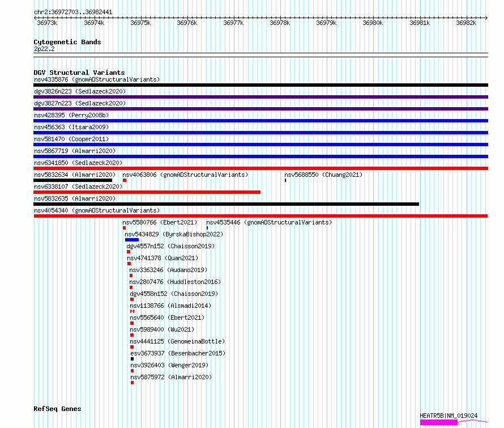Image resolution: width=504 pixels, height=428 pixels.
Task: Click the black esv3673937 Besenbacher2015 marker
Action: point(132,359)
